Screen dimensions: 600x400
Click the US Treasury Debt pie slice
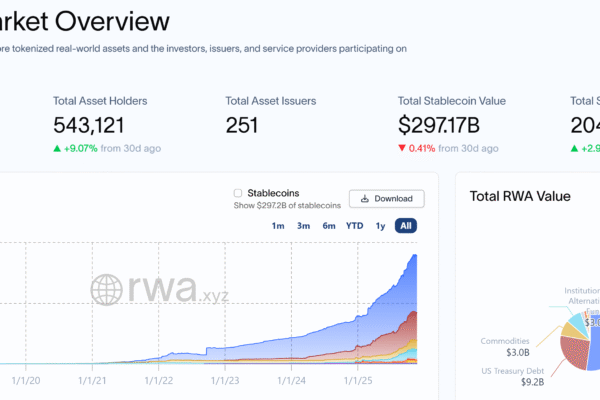tap(577, 355)
